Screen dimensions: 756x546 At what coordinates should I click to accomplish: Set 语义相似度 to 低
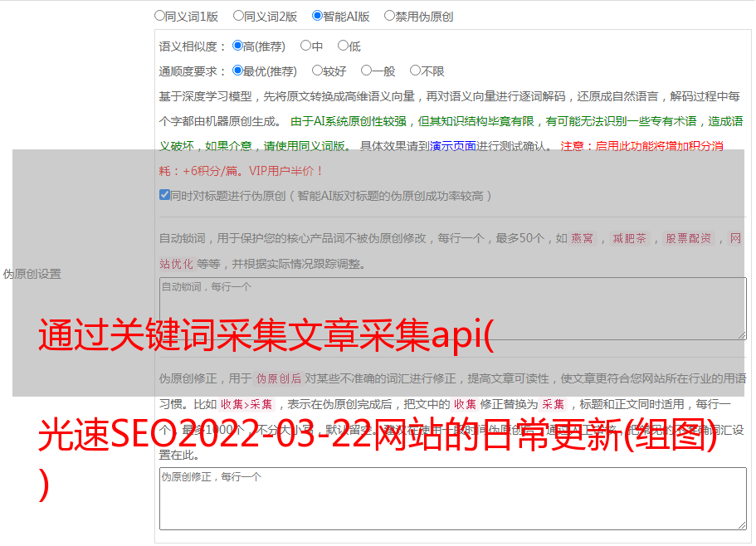tap(343, 46)
